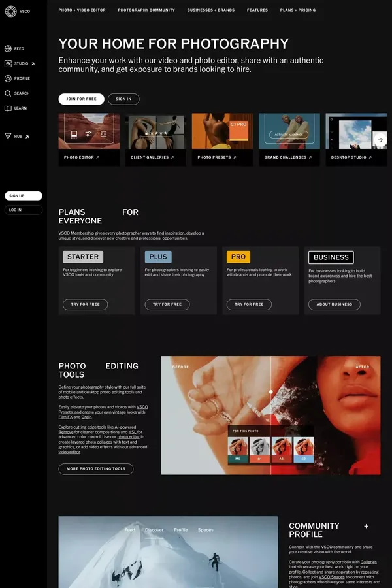Screen dimensions: 392x588
Task: Switch to the Spaces tab
Action: click(206, 530)
